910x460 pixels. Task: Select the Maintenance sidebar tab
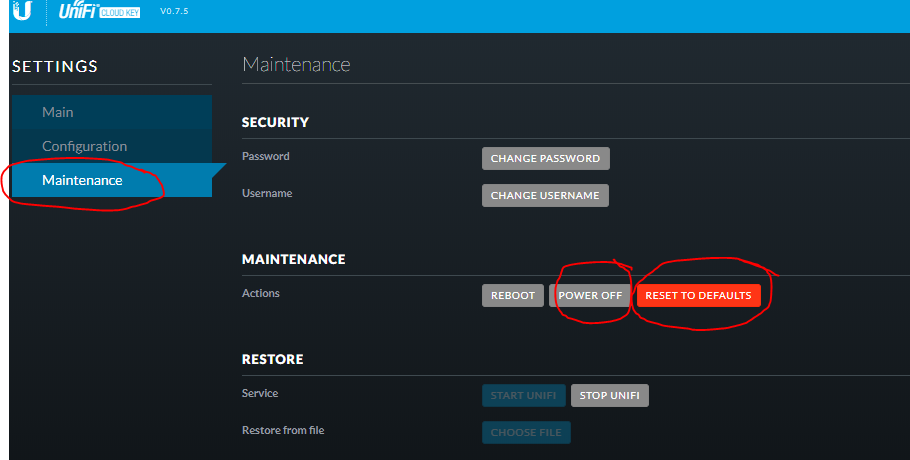tap(82, 180)
